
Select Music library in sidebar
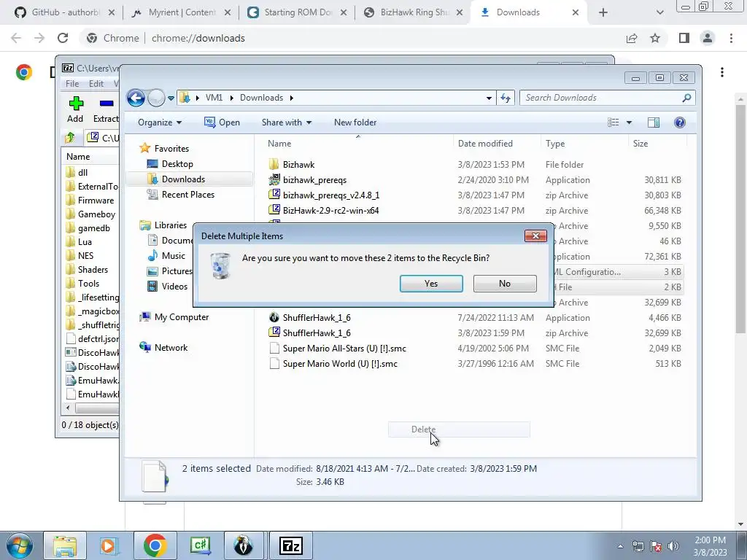(x=166, y=256)
